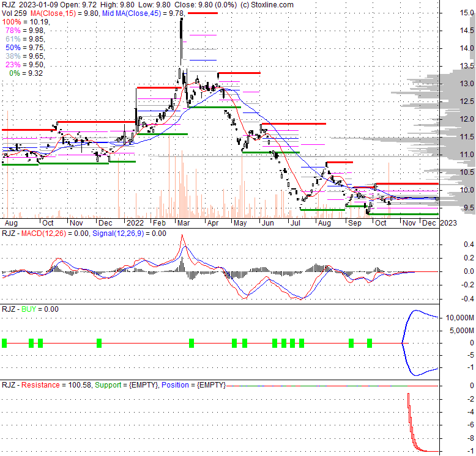This screenshot has height=456, width=476.
Task: Click the '0.4' MACD axis value
Action: pos(469,245)
